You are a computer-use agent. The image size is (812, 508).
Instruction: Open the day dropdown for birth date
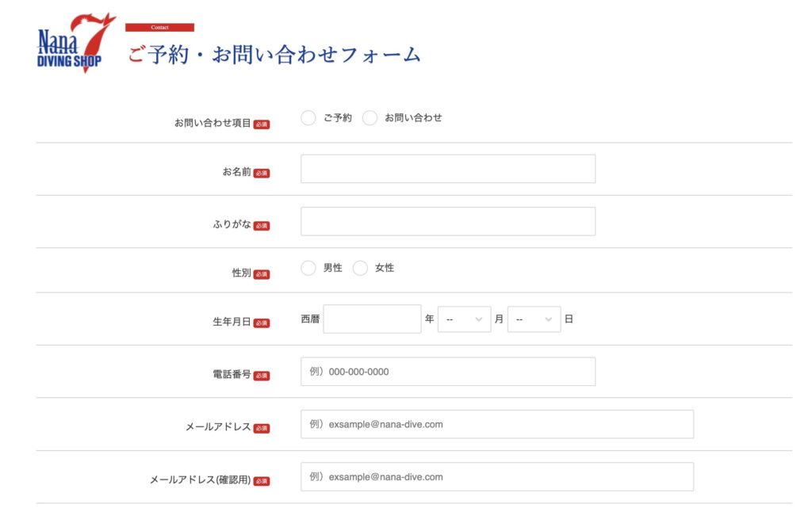pyautogui.click(x=534, y=319)
